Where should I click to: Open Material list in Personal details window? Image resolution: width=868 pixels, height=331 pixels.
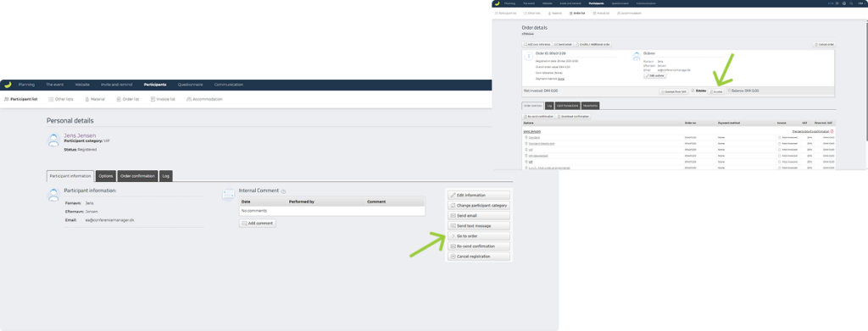click(95, 99)
